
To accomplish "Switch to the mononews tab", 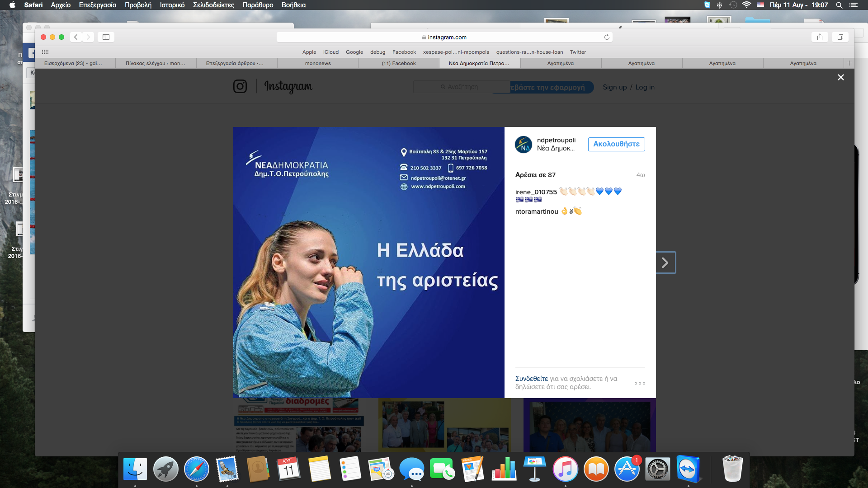I will (x=318, y=63).
